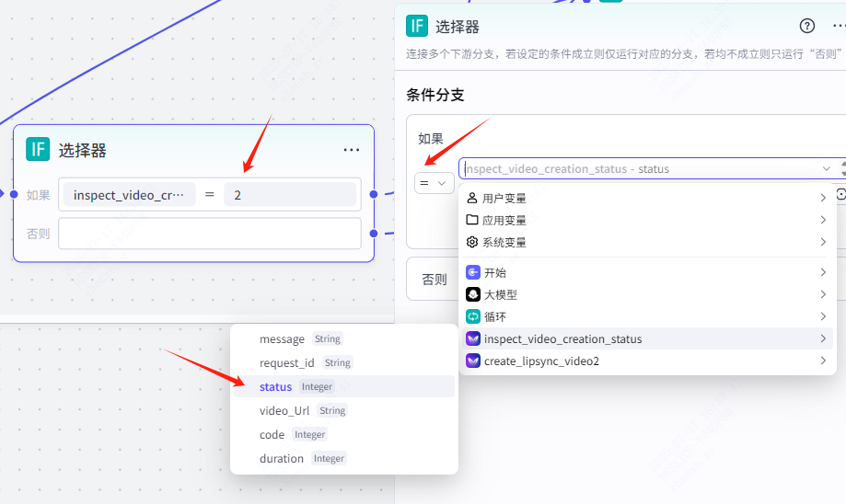Image resolution: width=846 pixels, height=504 pixels.
Task: Expand the create_lipsync_video2 variables arrow
Action: click(823, 361)
